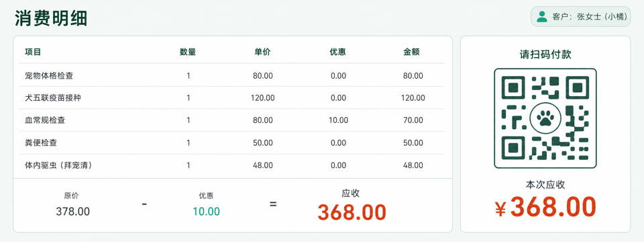The image size is (644, 242).
Task: Click the amount 120.00 of 犬五联疫苗接种
Action: coord(413,98)
